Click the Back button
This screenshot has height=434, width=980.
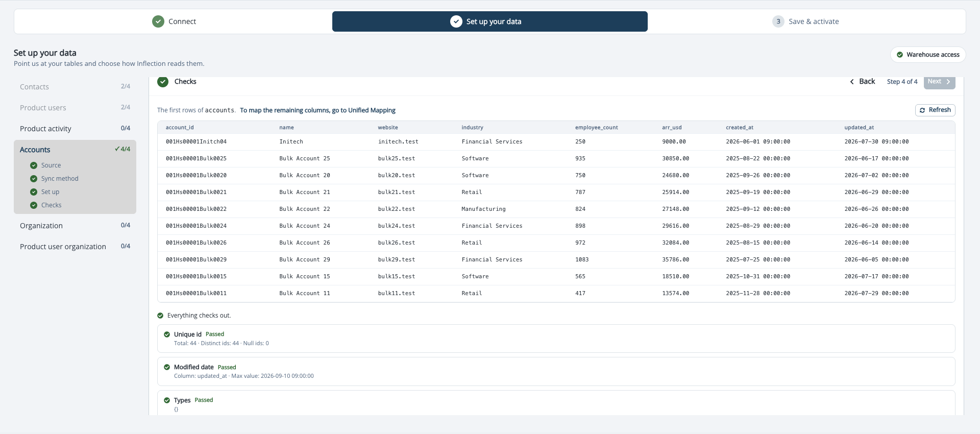[862, 82]
